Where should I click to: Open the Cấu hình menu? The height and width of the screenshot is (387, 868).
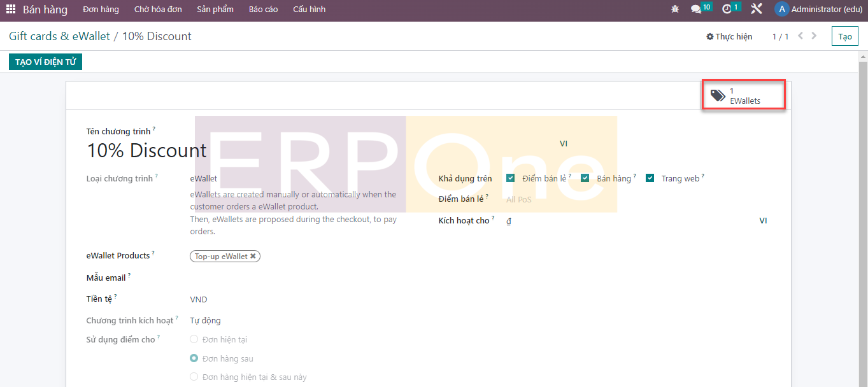pos(309,10)
